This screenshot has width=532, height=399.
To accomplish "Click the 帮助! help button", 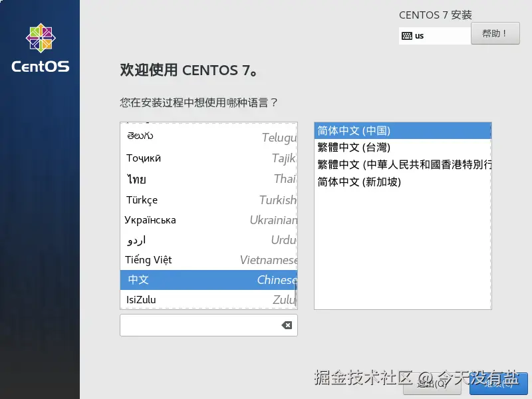I will [x=495, y=33].
